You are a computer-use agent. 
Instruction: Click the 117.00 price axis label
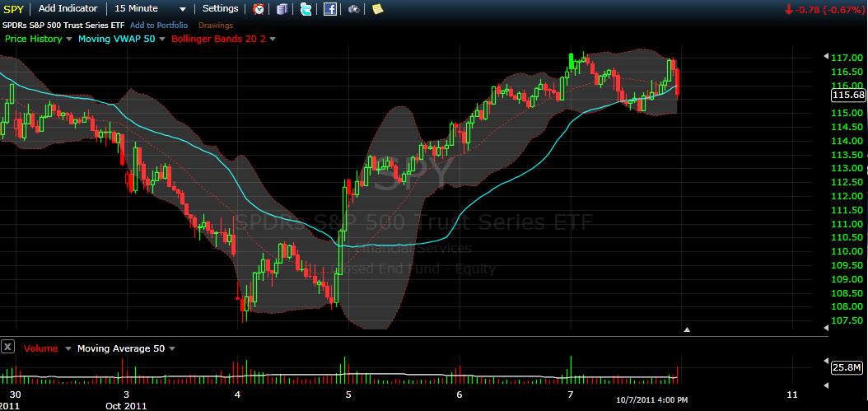[847, 58]
